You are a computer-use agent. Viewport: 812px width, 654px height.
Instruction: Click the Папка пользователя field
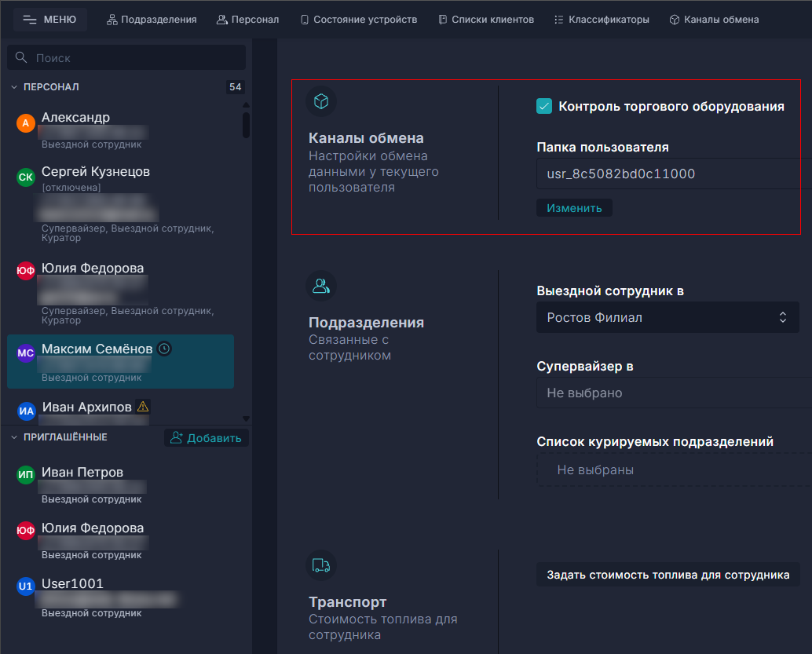click(x=675, y=174)
